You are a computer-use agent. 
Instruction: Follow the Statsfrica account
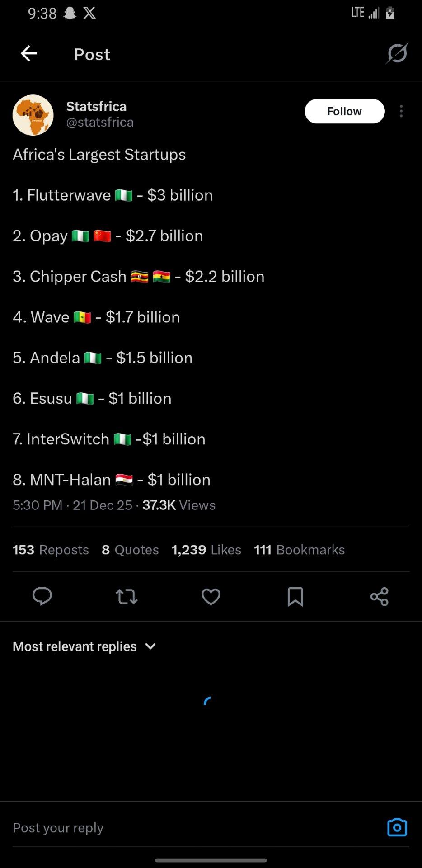click(x=344, y=111)
